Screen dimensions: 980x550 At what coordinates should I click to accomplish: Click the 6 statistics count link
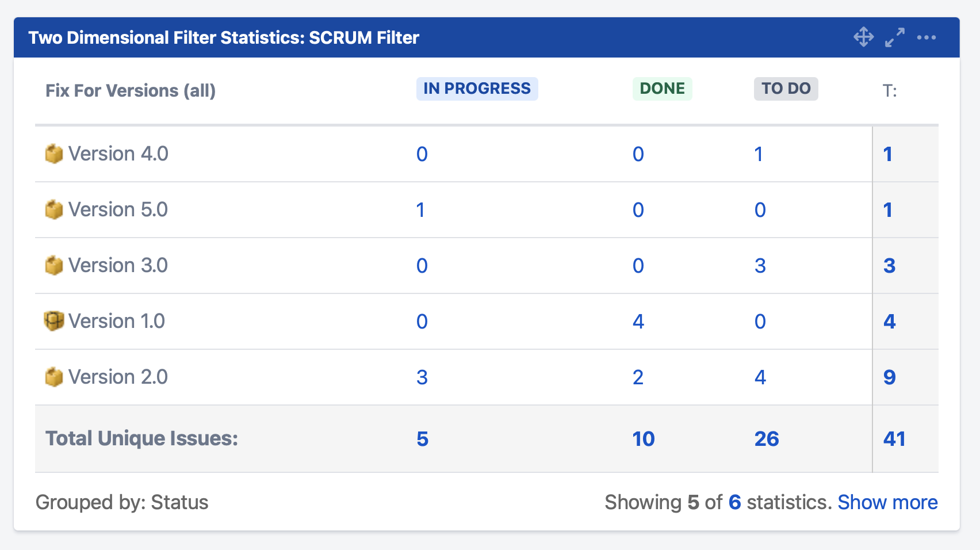pos(734,502)
